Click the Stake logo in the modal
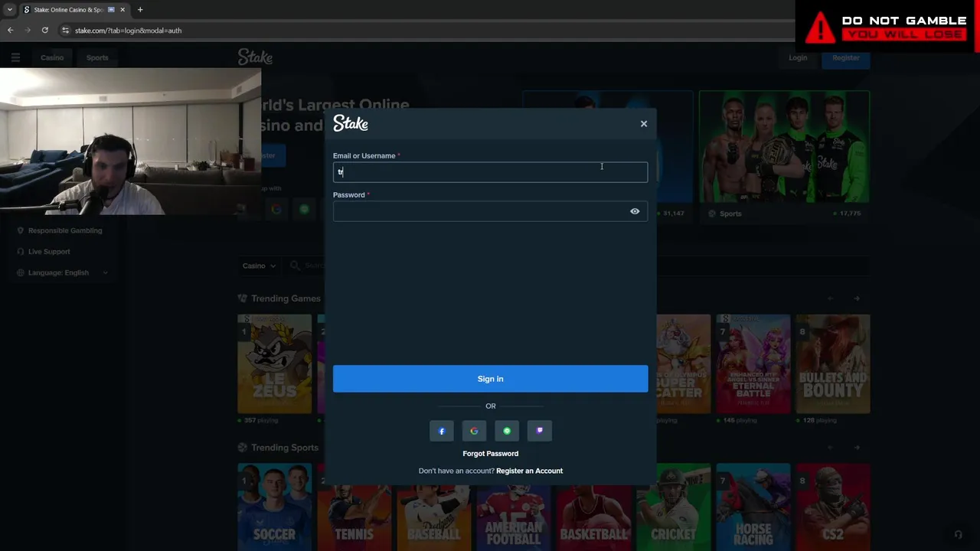The height and width of the screenshot is (551, 980). [x=351, y=123]
